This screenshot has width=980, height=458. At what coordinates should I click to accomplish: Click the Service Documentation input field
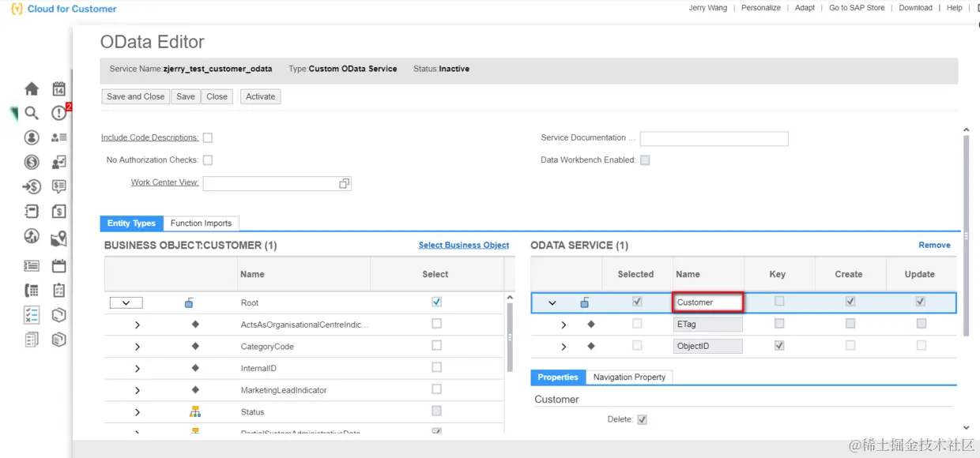tap(714, 139)
